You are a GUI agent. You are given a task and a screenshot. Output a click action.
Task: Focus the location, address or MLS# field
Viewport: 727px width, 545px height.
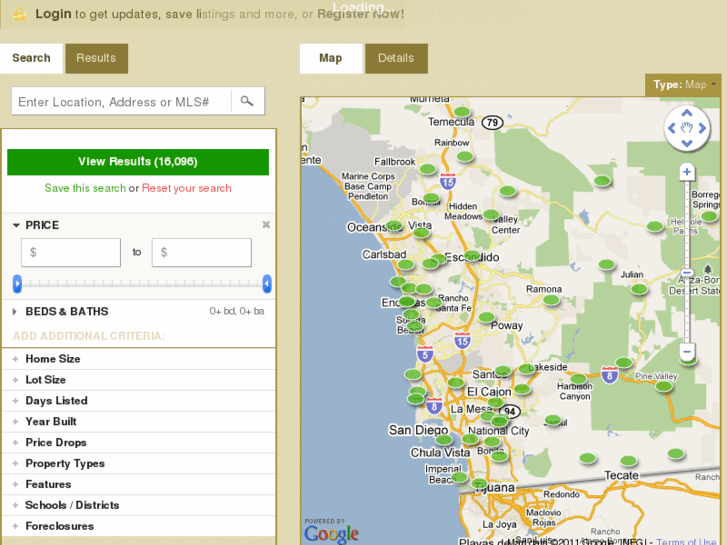[x=121, y=101]
